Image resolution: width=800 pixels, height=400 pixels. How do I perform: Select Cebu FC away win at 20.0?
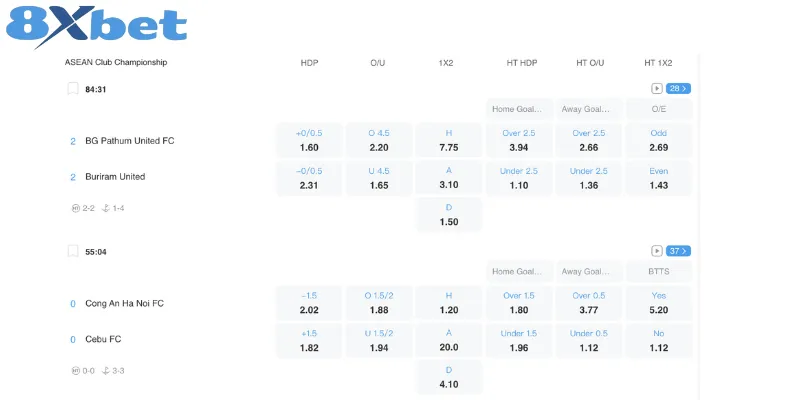point(448,340)
